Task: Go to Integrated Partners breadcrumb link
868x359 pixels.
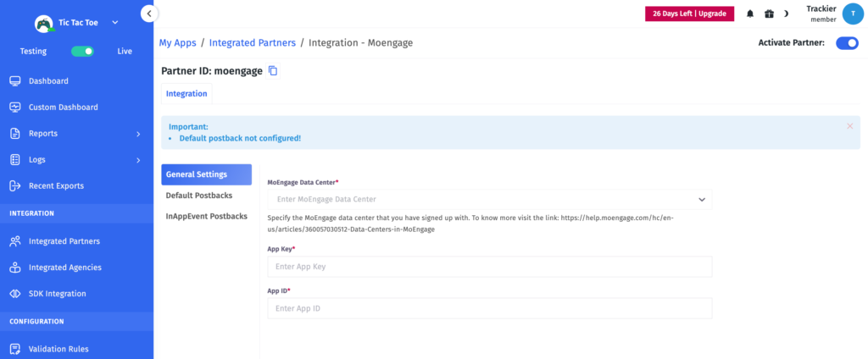Action: [253, 42]
